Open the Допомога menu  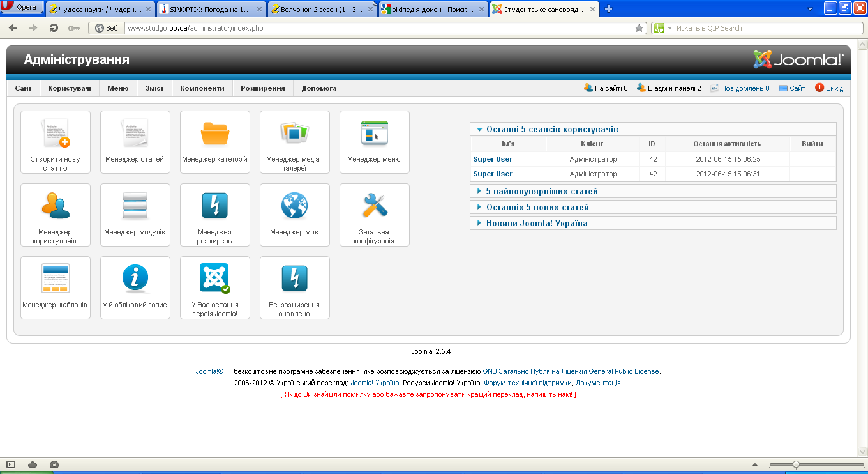coord(319,88)
